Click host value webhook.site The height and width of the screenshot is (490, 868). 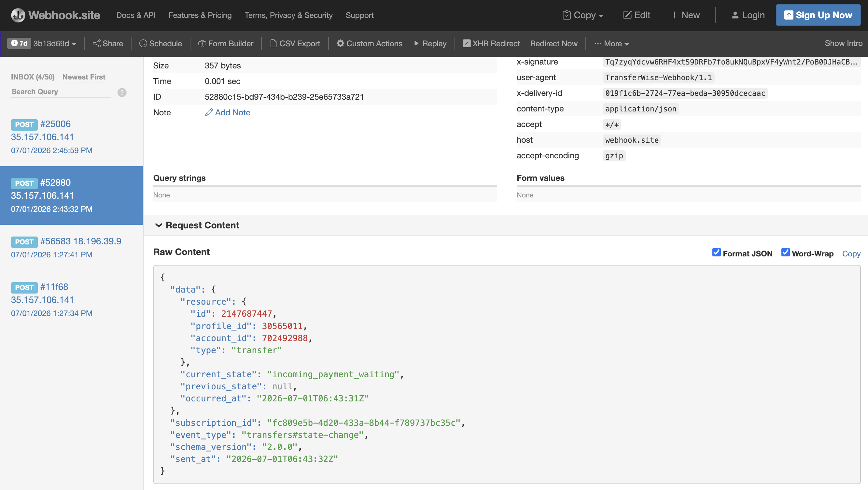[632, 140]
